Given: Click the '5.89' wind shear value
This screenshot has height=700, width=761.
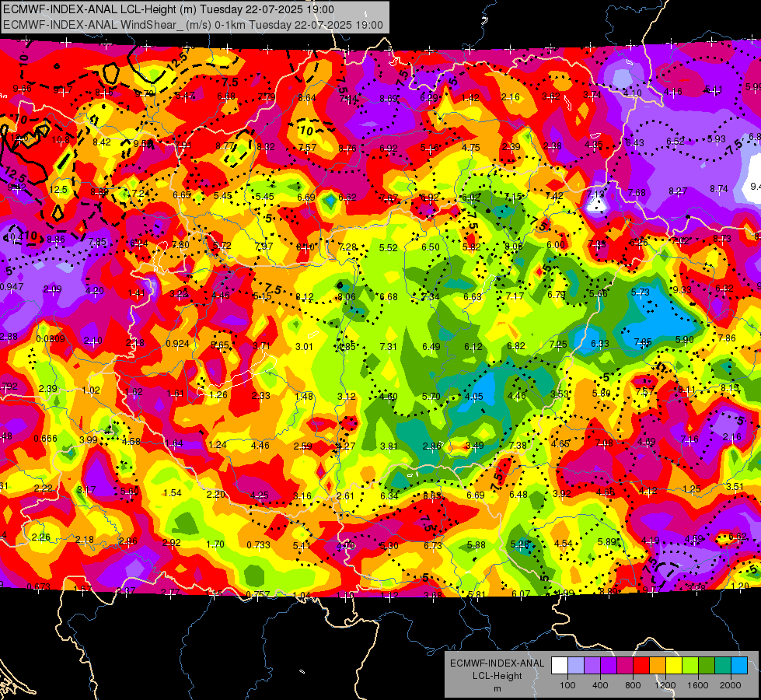Looking at the screenshot, I should coord(606,541).
